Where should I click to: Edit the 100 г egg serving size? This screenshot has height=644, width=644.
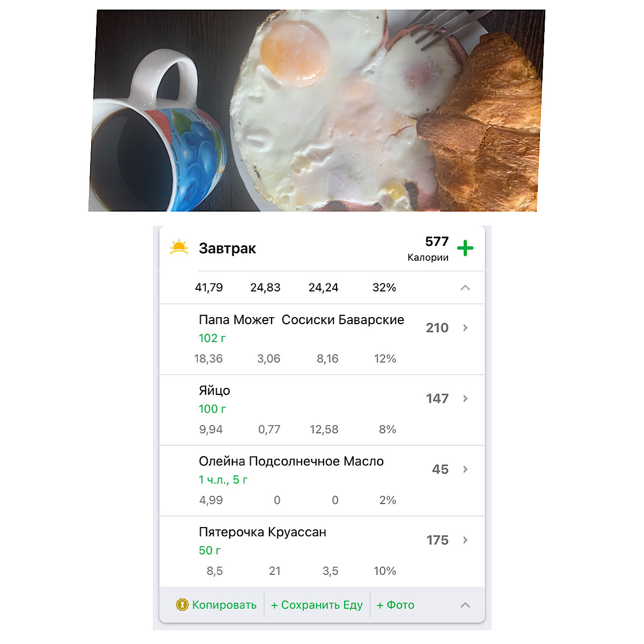212,409
